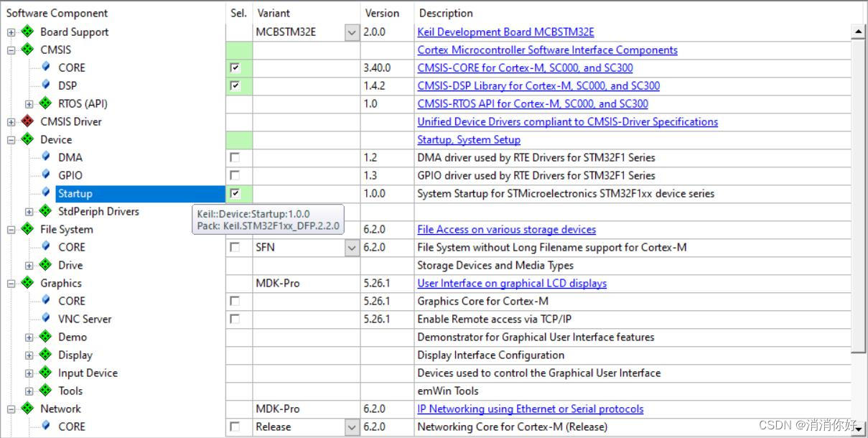
Task: Click the DSP component icon
Action: click(x=46, y=85)
